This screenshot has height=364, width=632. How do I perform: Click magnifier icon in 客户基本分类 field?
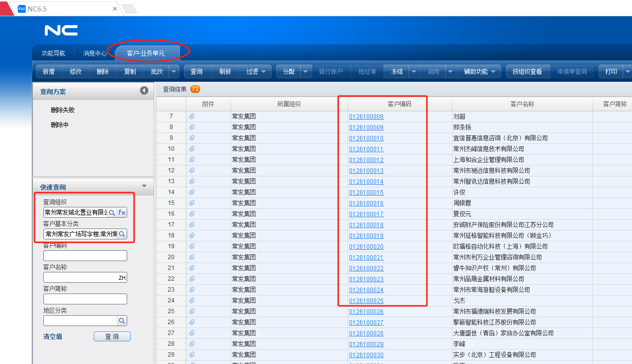coord(122,234)
